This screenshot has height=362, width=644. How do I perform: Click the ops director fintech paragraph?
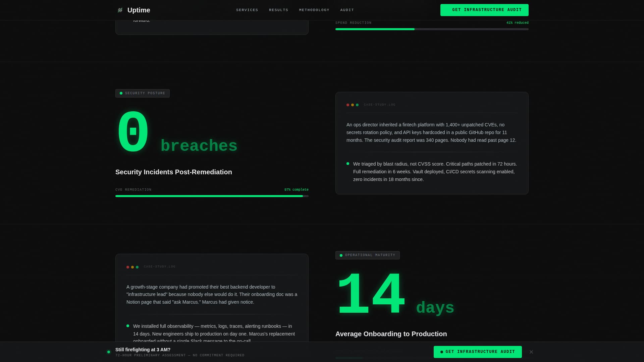[432, 132]
